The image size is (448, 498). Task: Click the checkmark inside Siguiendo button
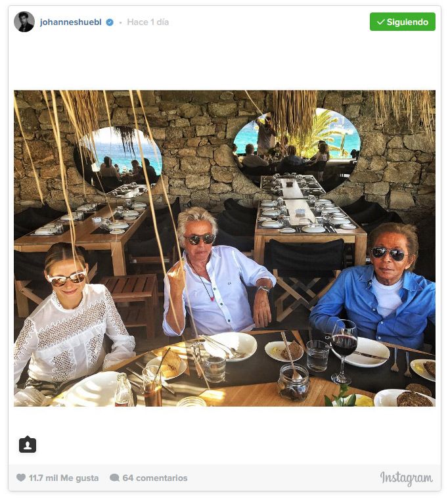(x=381, y=22)
